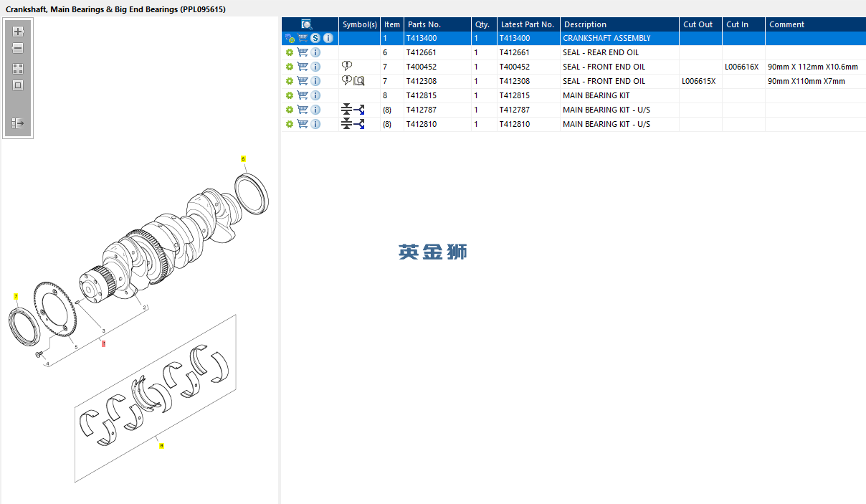Click the Qty. column header

[x=484, y=24]
